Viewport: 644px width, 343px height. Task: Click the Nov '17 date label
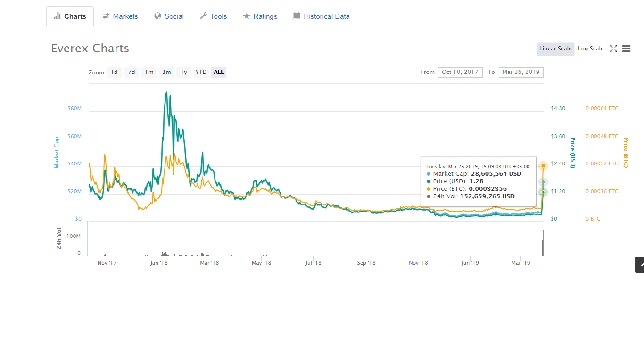pos(107,263)
